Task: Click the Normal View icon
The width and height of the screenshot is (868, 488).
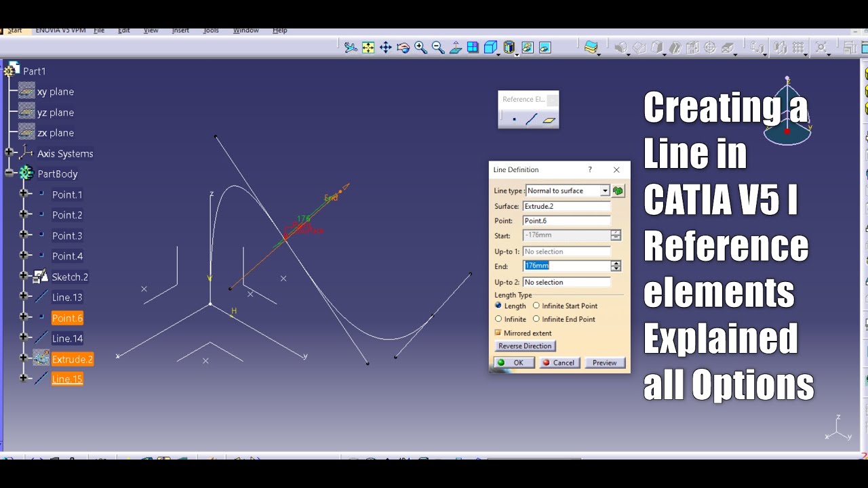Action: [x=456, y=47]
